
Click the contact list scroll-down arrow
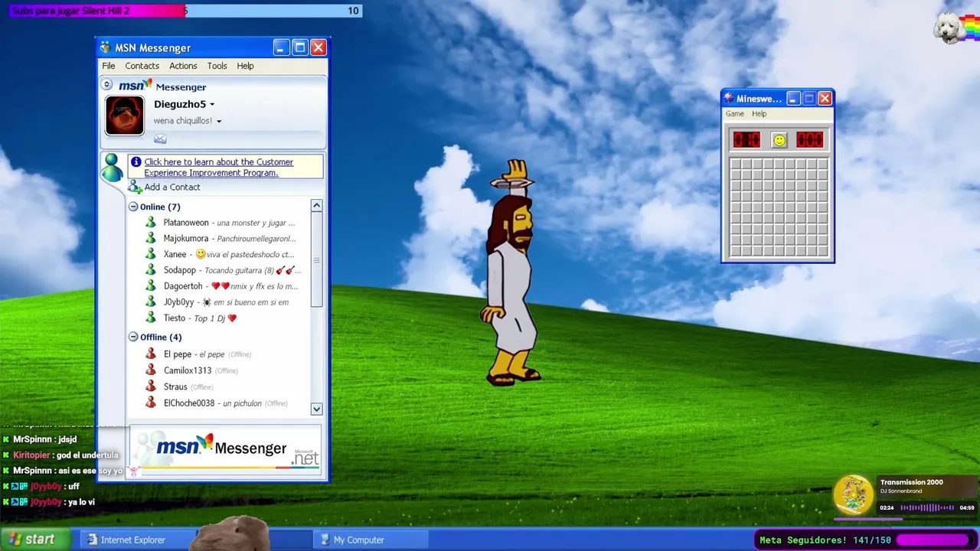[x=316, y=409]
